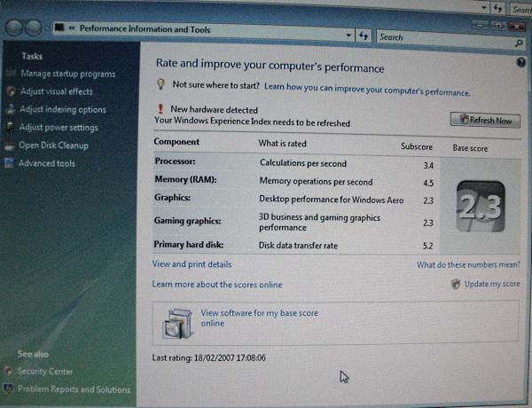Open Learn how to improve performance link
Viewport: 532px width, 408px height.
pyautogui.click(x=367, y=90)
